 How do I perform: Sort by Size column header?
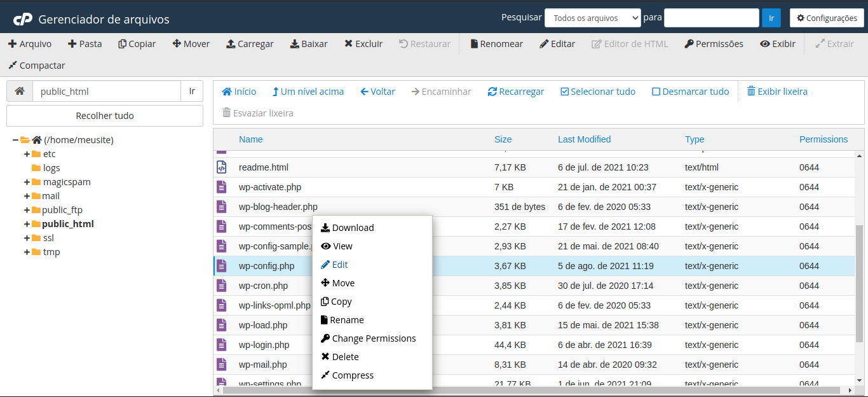(x=503, y=139)
